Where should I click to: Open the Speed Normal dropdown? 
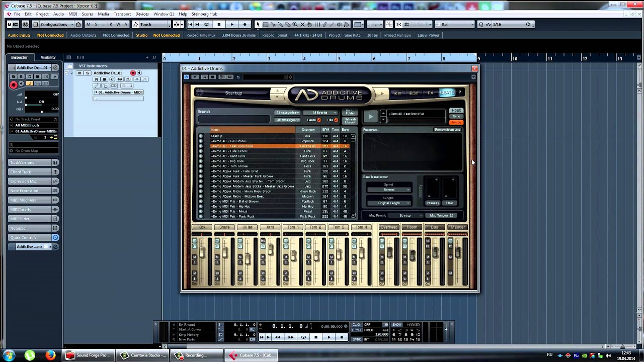tap(389, 190)
